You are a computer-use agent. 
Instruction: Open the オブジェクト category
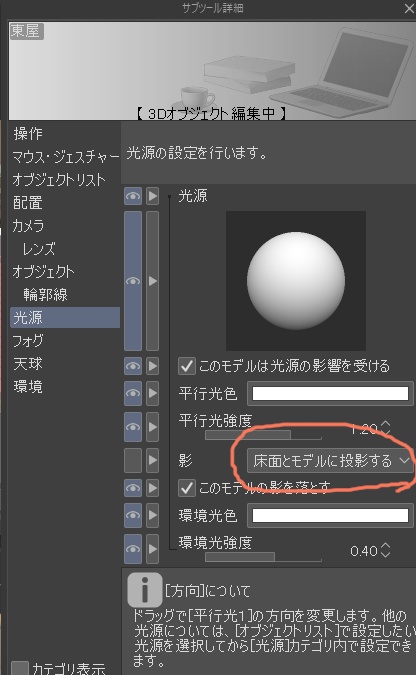[43, 272]
